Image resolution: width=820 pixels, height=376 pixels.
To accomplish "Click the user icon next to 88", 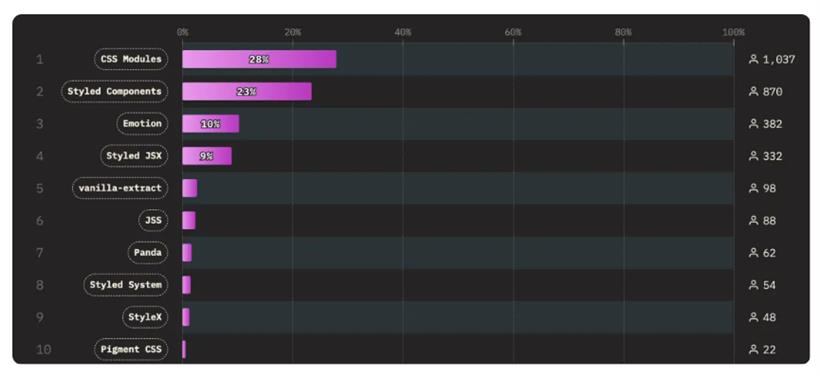I will pos(753,221).
